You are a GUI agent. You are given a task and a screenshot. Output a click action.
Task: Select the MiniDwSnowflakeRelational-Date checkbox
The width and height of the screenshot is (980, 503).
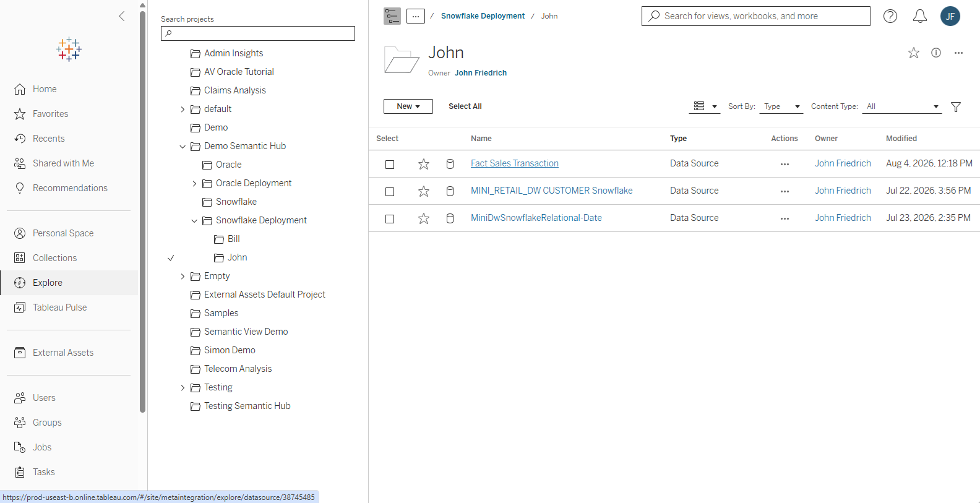click(x=390, y=219)
